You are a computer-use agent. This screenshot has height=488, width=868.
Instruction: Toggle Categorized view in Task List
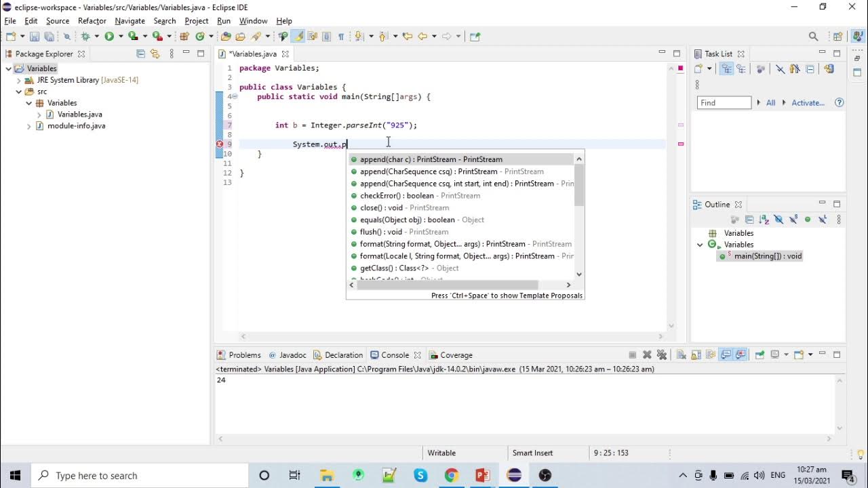[x=726, y=68]
